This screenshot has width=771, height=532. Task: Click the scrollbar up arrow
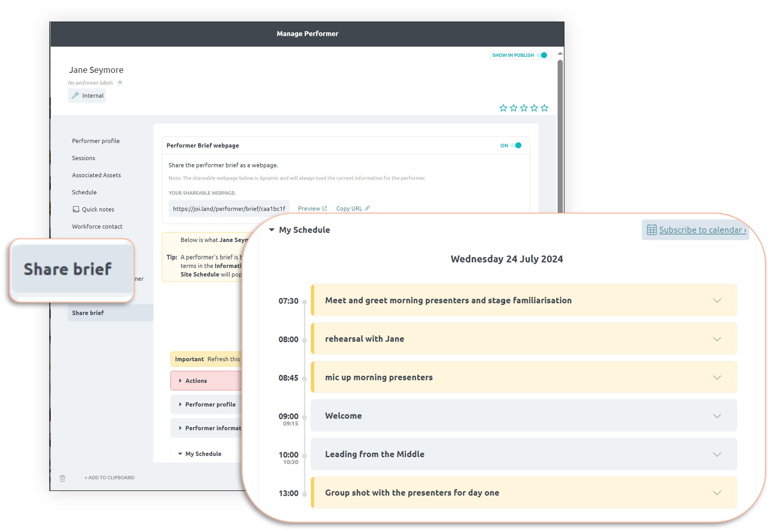[x=560, y=54]
